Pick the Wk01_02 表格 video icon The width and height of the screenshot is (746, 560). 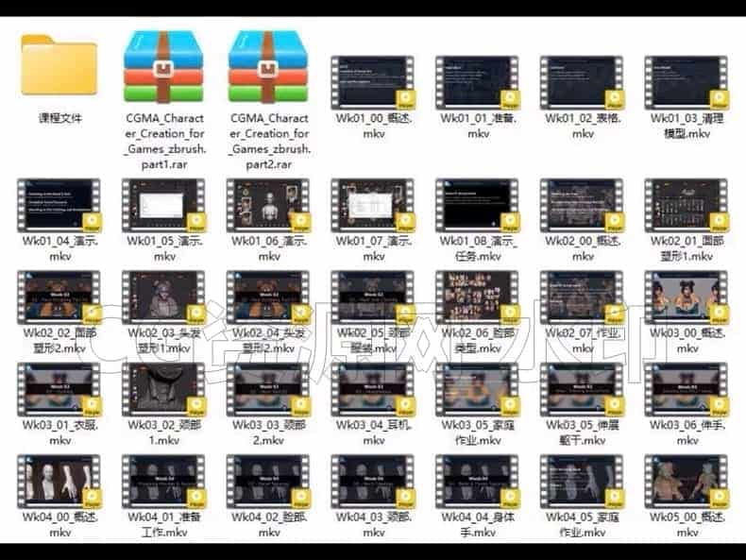pyautogui.click(x=583, y=83)
